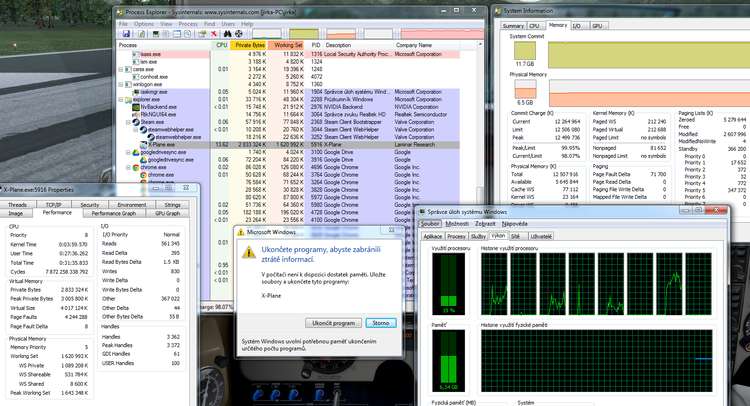Click the yellow System Commit 11.7 GB swatch

pyautogui.click(x=524, y=51)
